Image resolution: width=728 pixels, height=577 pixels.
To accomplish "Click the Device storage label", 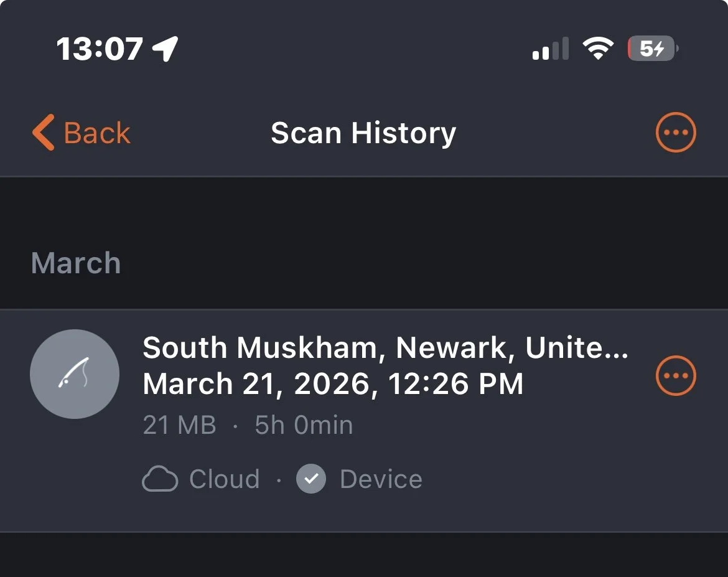I will pyautogui.click(x=381, y=479).
